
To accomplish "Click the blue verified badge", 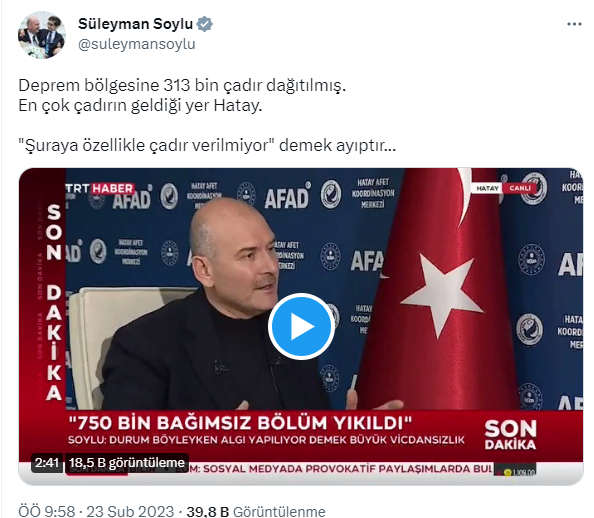I will (x=205, y=24).
